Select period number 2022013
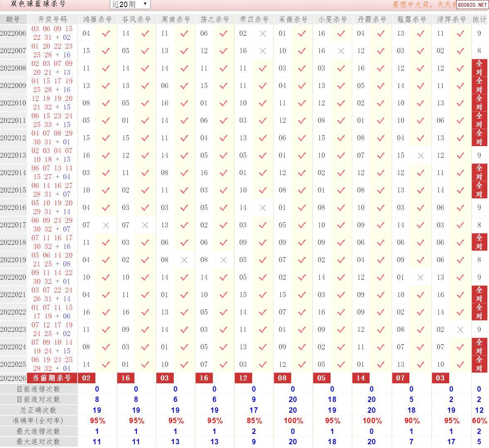Viewport: 489px width, 448px height. 13,156
